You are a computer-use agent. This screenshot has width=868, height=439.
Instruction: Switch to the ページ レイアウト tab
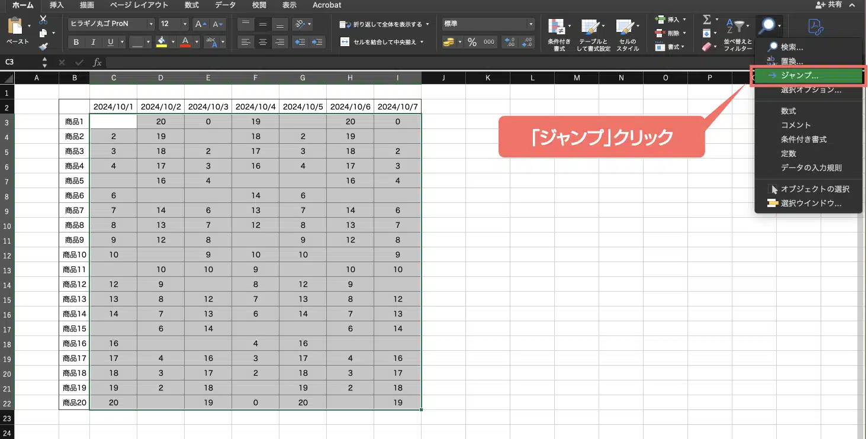click(x=139, y=5)
